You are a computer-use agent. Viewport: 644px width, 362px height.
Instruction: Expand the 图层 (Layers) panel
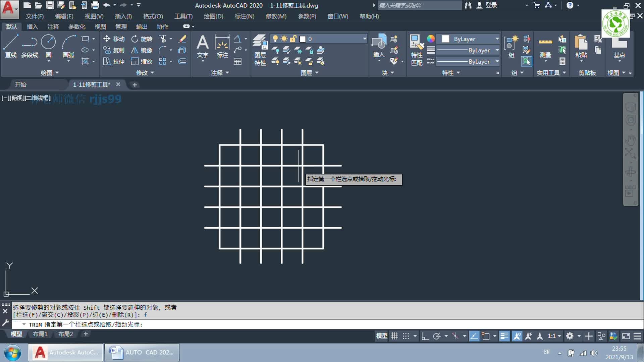point(310,73)
